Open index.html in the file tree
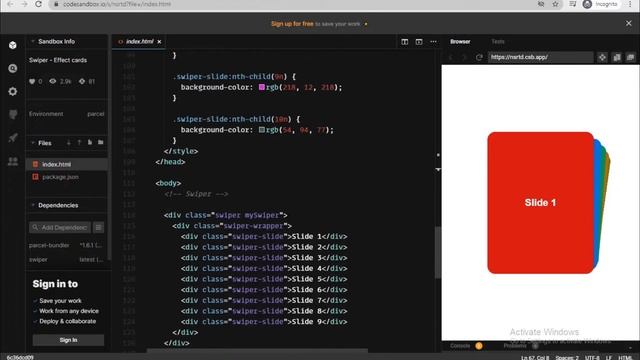The width and height of the screenshot is (640, 360). tap(67, 164)
